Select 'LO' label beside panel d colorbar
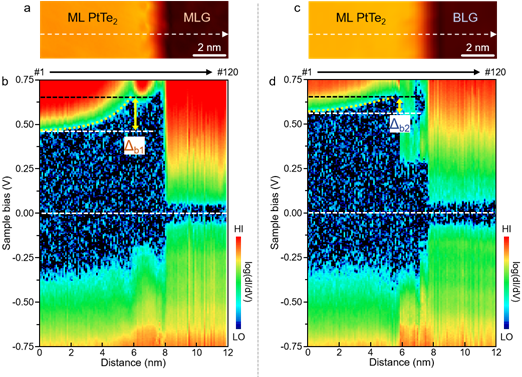The image size is (522, 377). (507, 337)
